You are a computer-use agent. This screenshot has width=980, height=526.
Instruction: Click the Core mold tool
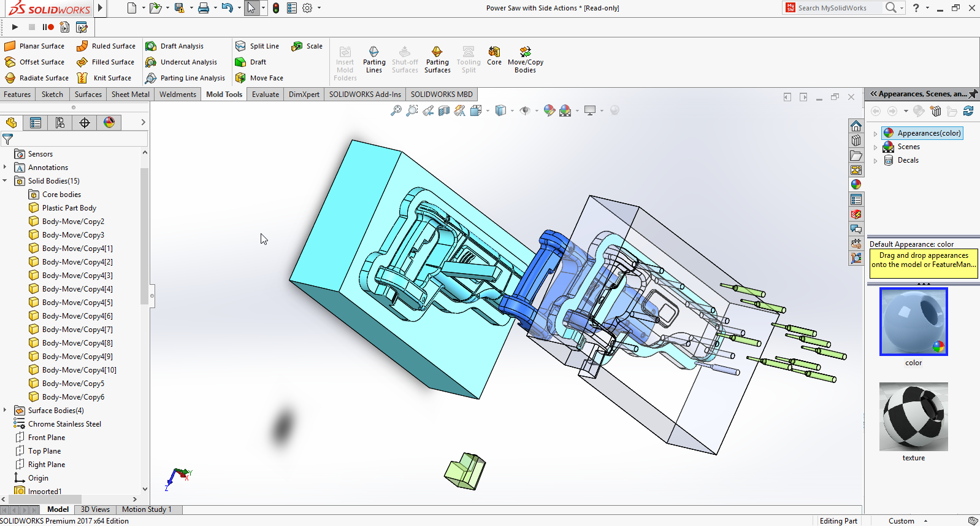(494, 56)
